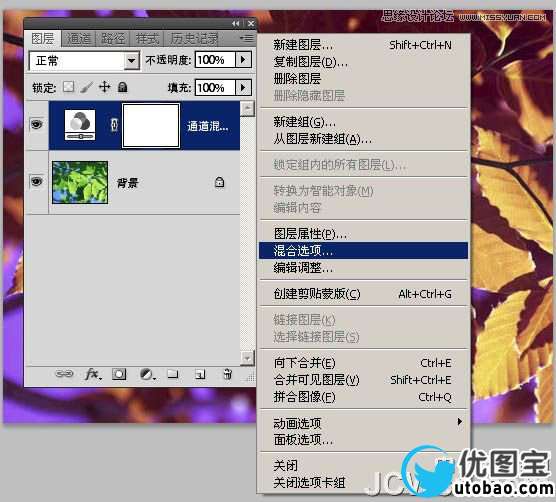
Task: Add a layer mask with footer icon
Action: click(119, 374)
